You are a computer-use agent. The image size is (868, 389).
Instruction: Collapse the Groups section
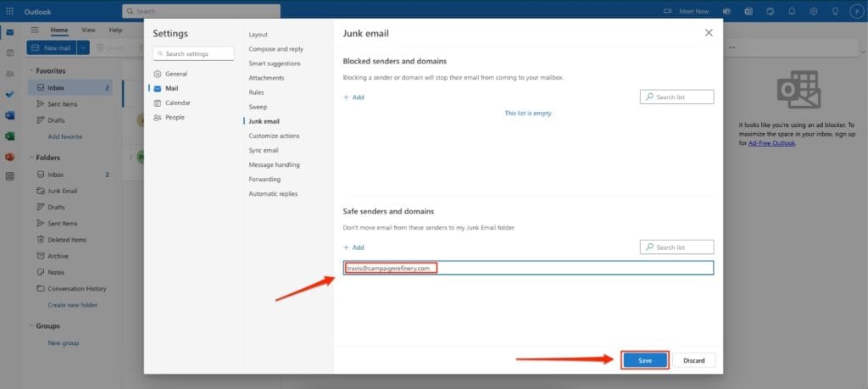[x=31, y=326]
